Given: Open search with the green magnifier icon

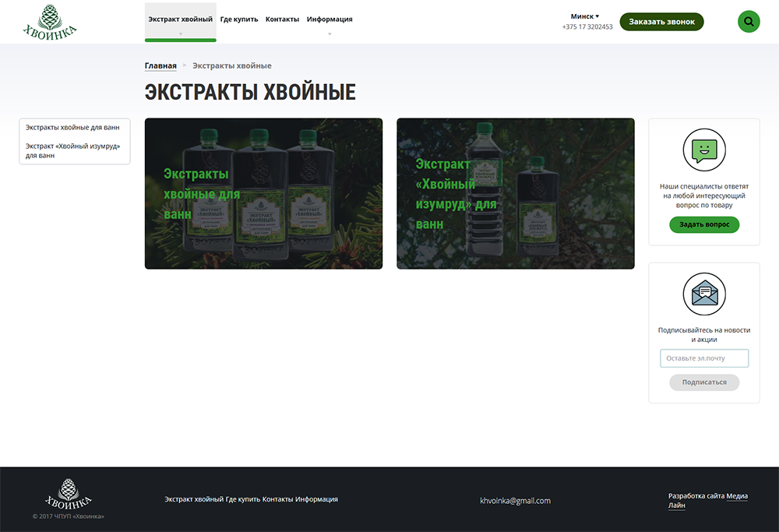Looking at the screenshot, I should pyautogui.click(x=749, y=21).
